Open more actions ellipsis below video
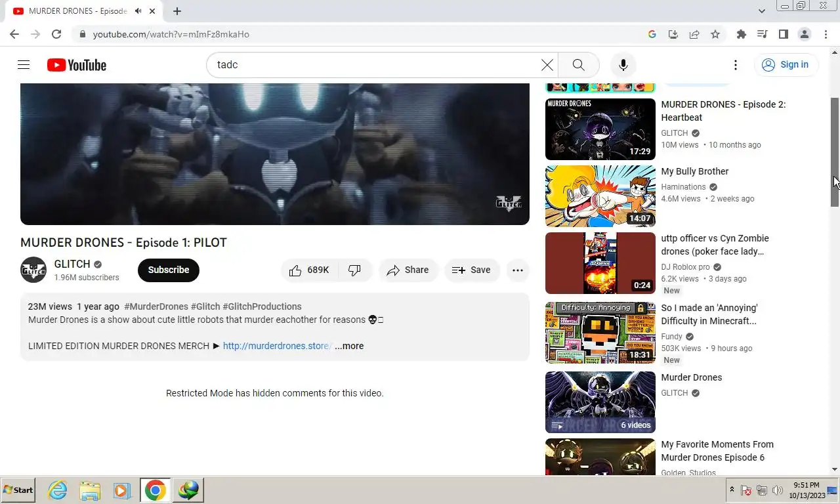840x504 pixels. pyautogui.click(x=518, y=270)
